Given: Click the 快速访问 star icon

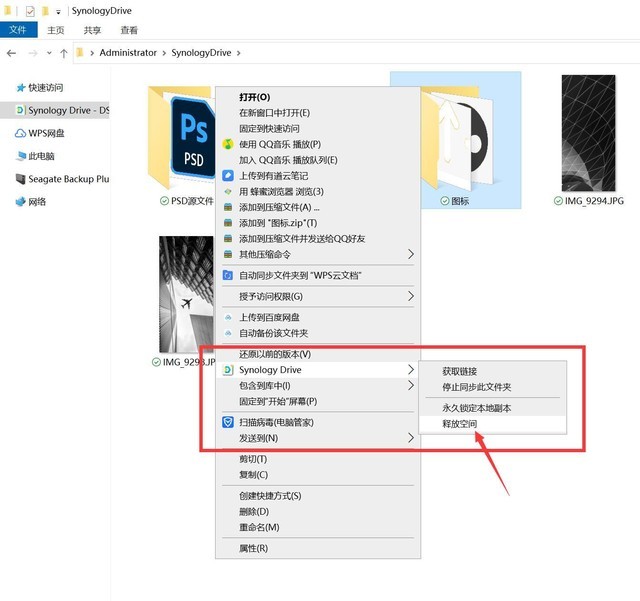Looking at the screenshot, I should point(20,87).
